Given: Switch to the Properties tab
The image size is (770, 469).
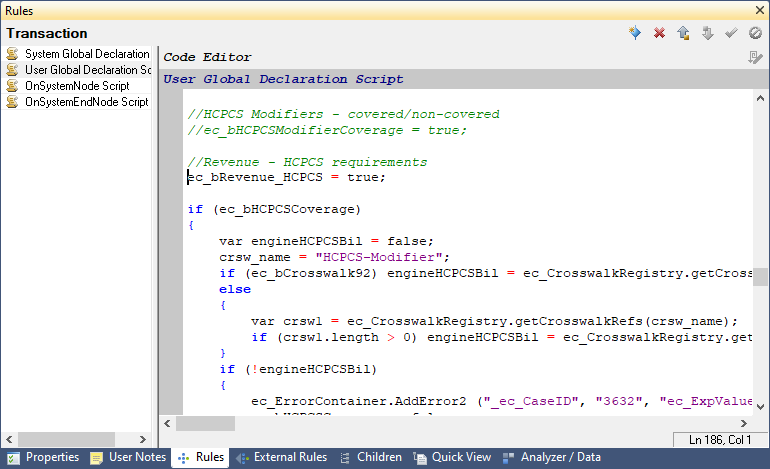Looking at the screenshot, I should click(x=43, y=457).
